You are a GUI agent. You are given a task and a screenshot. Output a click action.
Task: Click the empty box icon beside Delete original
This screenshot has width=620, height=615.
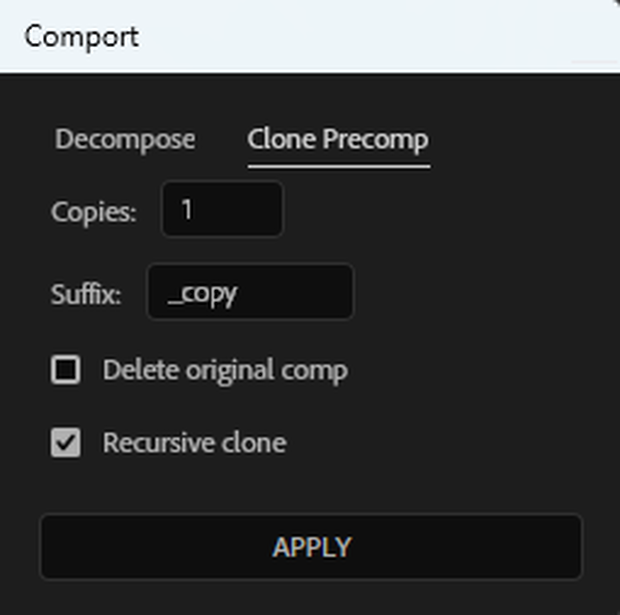point(66,369)
